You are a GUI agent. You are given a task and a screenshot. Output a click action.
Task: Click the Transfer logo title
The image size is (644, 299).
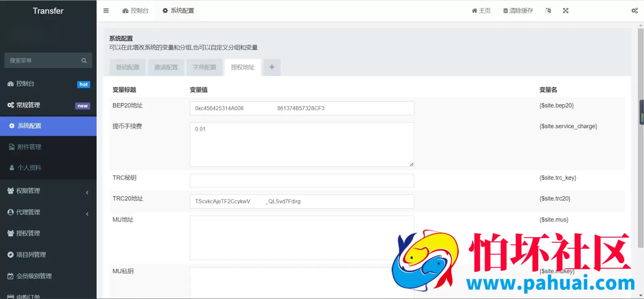coord(48,11)
